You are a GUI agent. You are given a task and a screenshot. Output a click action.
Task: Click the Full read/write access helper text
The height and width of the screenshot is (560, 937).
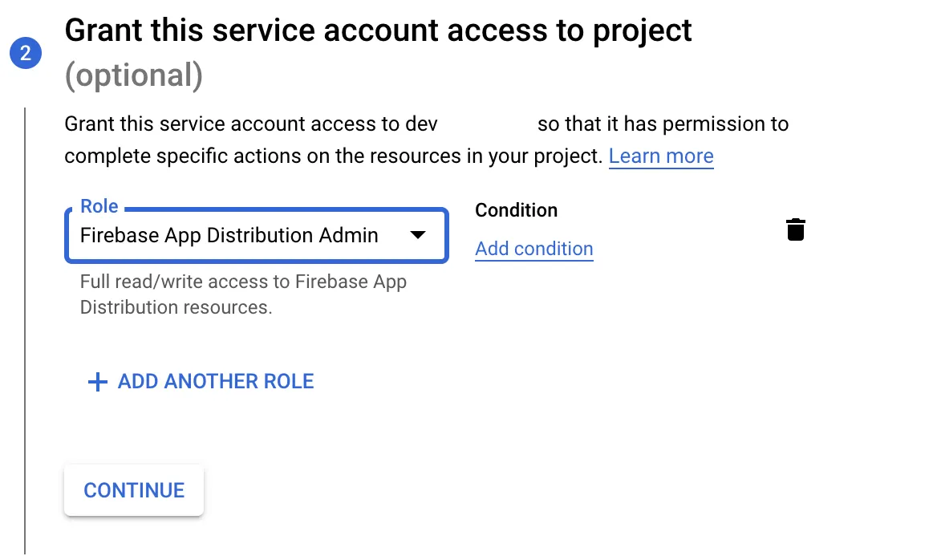click(243, 282)
